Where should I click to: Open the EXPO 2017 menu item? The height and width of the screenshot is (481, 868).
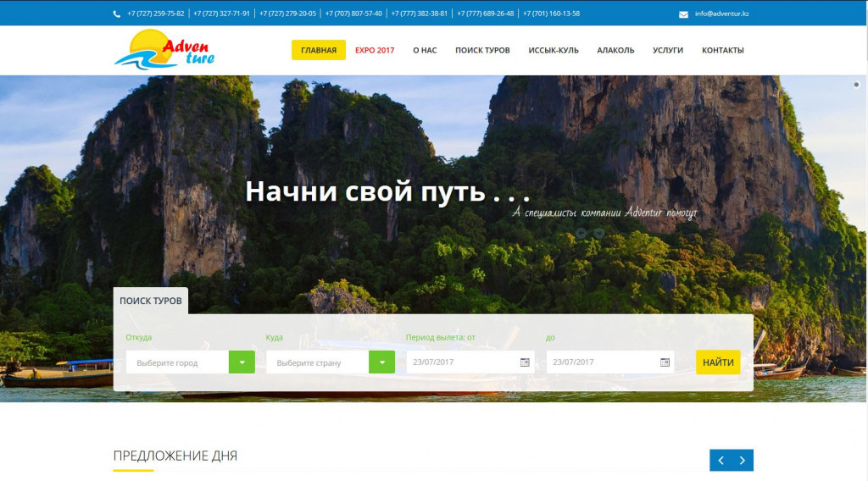coord(375,50)
